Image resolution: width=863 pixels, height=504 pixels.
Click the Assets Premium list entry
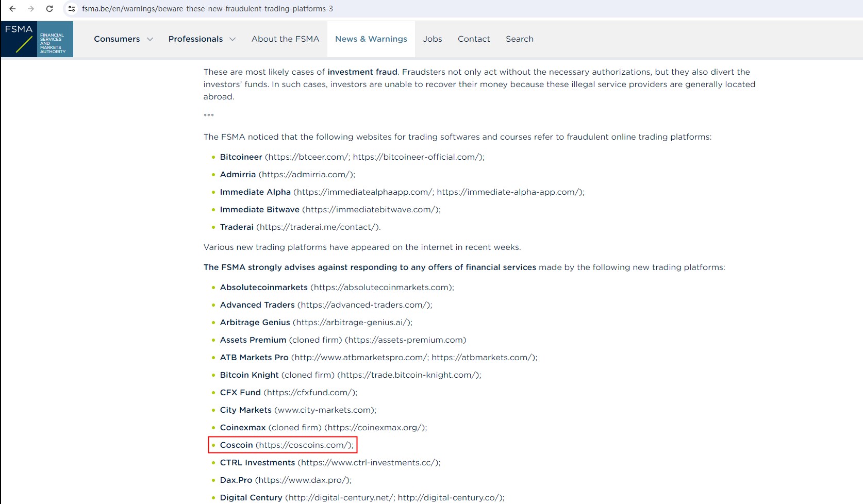point(253,340)
